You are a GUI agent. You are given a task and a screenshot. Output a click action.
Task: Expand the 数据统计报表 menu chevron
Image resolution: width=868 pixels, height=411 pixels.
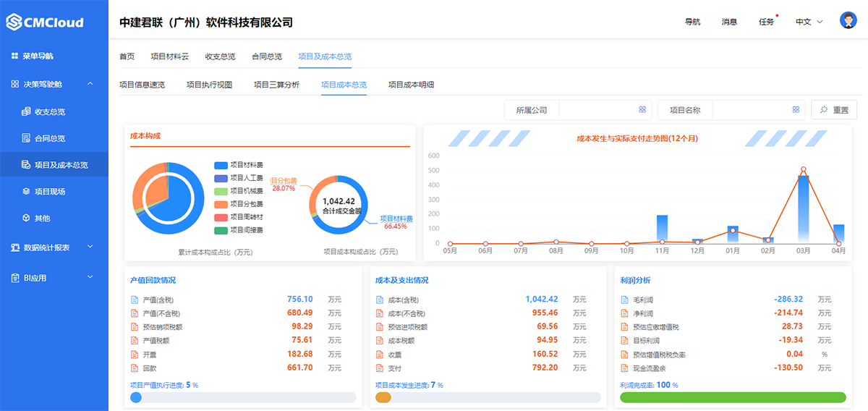click(90, 247)
